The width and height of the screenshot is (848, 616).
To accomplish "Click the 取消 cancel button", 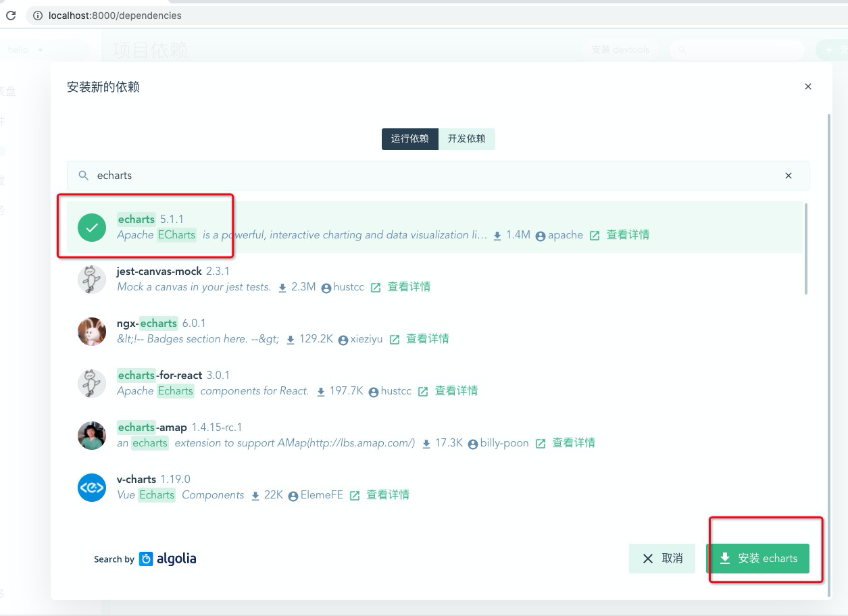I will point(662,559).
